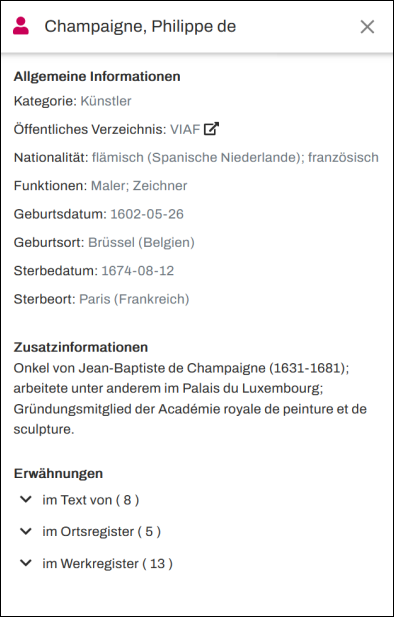Select the Künstler category value
Image resolution: width=394 pixels, height=617 pixels.
106,101
